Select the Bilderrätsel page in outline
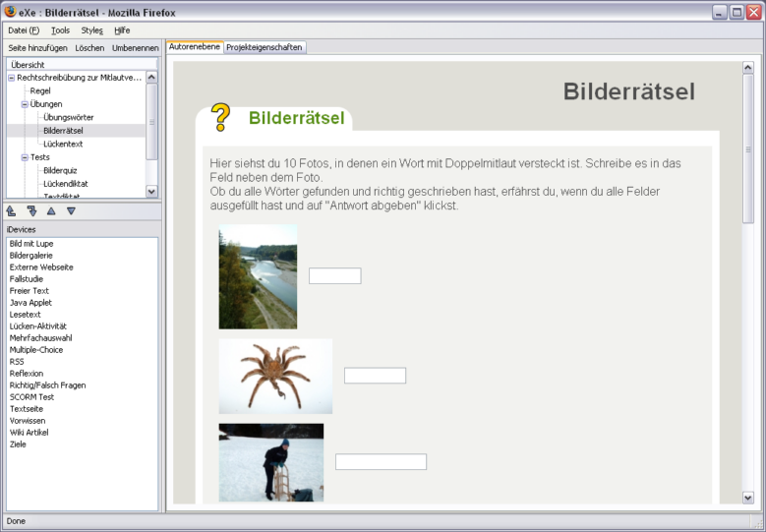This screenshot has height=532, width=766. 63,131
